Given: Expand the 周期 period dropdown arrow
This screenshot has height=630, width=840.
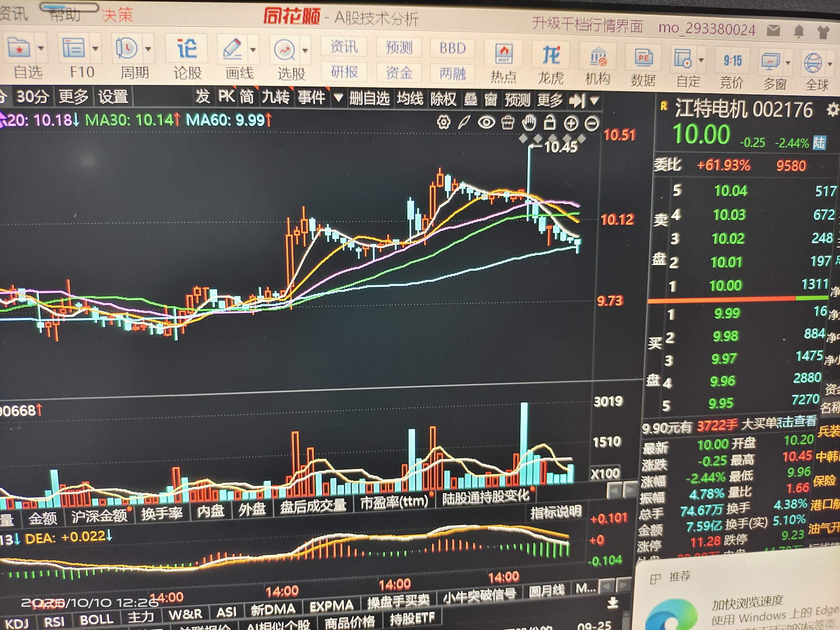Looking at the screenshot, I should tap(148, 49).
